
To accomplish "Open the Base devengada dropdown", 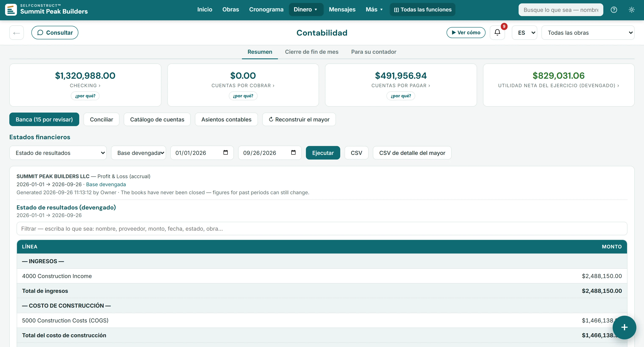I will (139, 153).
